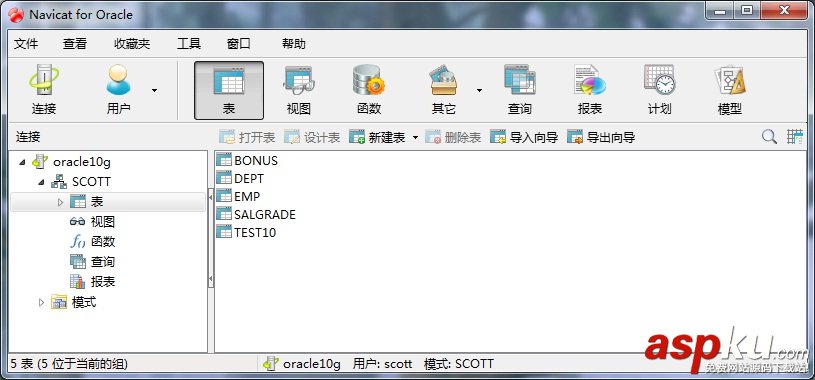Click the lower panel collapse arrow on splitter
The width and height of the screenshot is (815, 380).
click(211, 280)
